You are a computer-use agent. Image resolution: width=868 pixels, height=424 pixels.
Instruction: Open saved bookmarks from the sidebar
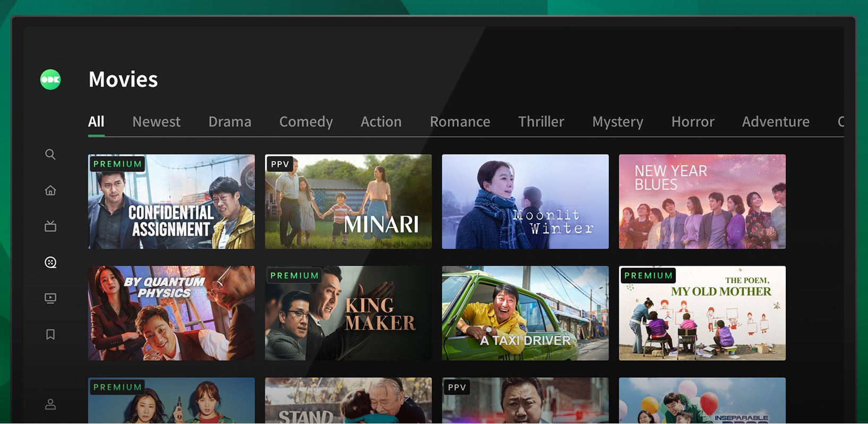pyautogui.click(x=50, y=334)
